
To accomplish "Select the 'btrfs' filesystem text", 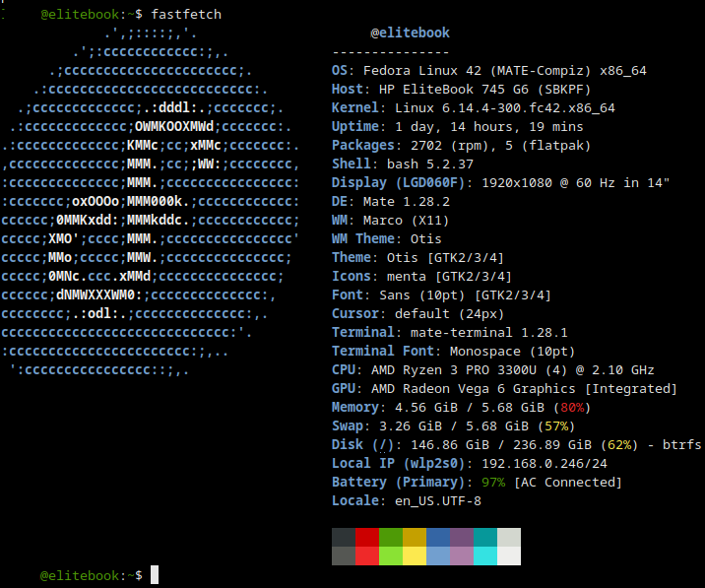I will 681,445.
